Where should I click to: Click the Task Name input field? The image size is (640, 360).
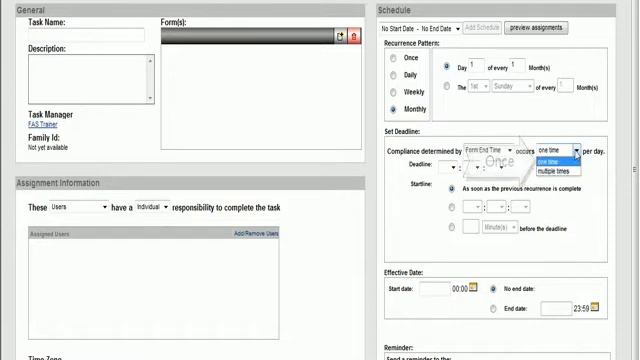pyautogui.click(x=86, y=35)
